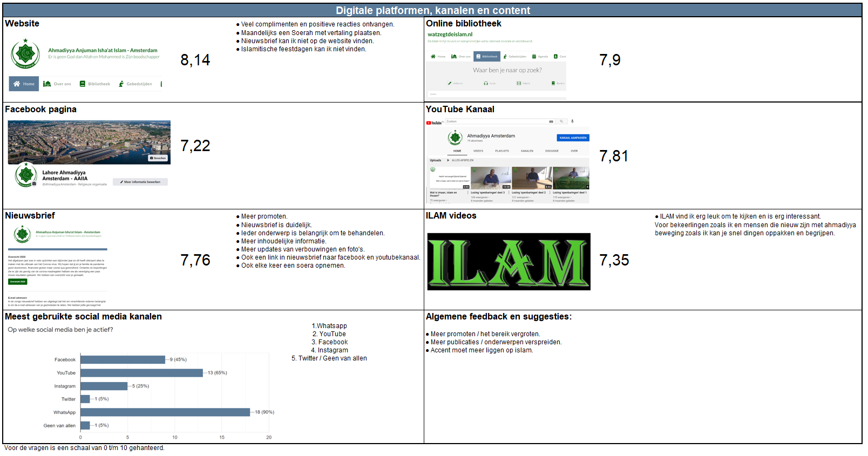Open the Lezing 'openbaringen' deel 1 video thumbnail
This screenshot has width=868, height=456.
[x=571, y=178]
